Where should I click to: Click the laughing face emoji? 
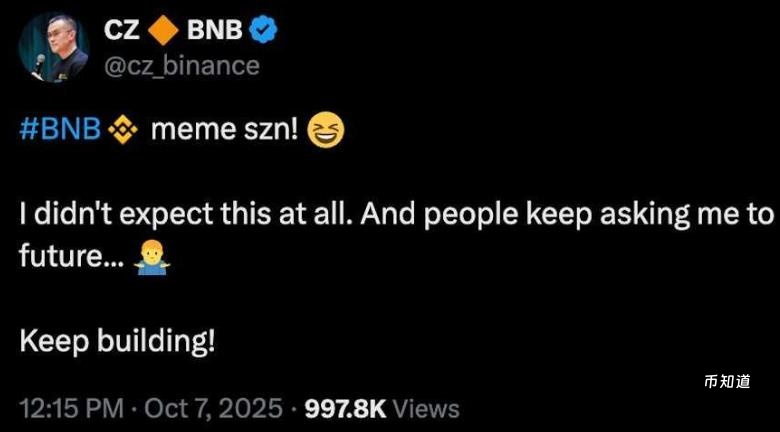pos(325,132)
